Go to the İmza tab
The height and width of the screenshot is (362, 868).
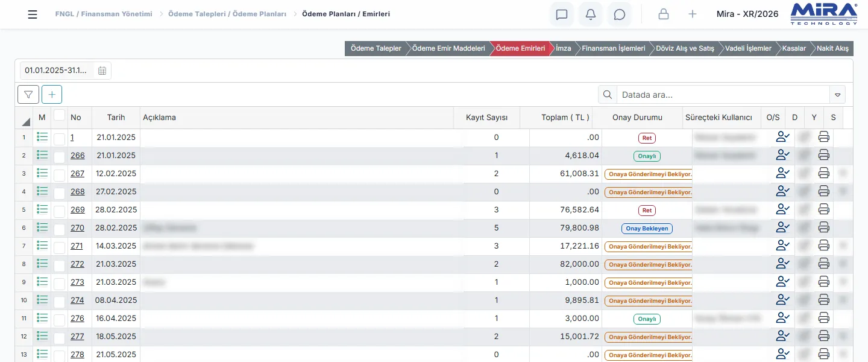tap(563, 48)
